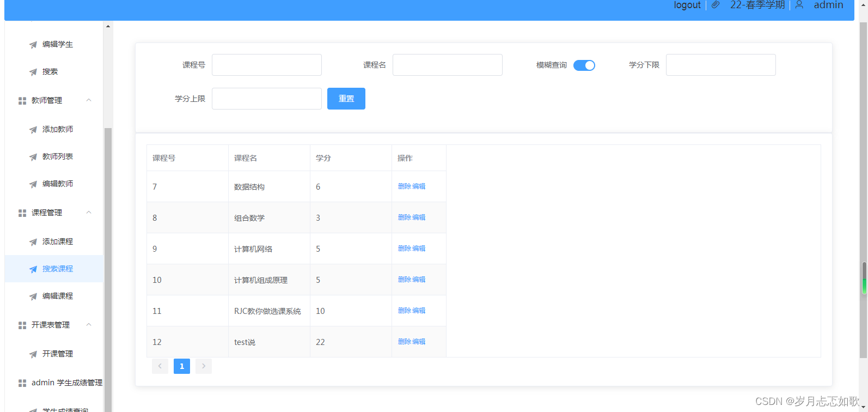Click the blue paper plane icon beside 搜索课程
The height and width of the screenshot is (412, 868).
[33, 269]
